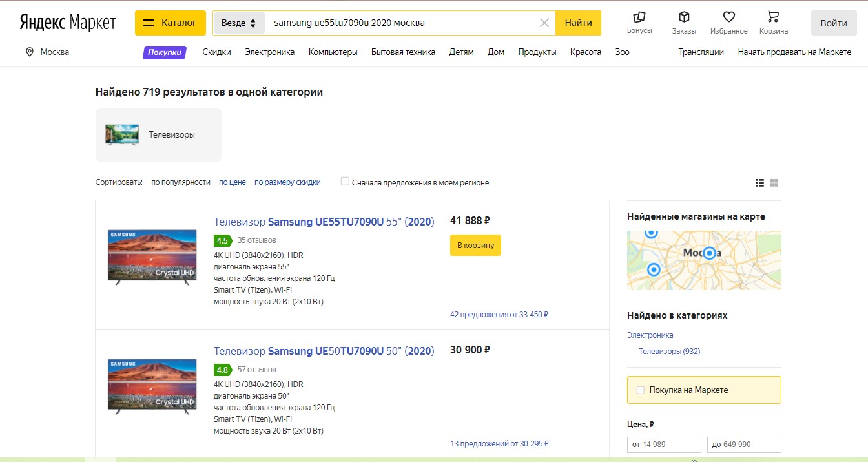The image size is (868, 462).
Task: Click the 30 900 ₽ price
Action: (x=470, y=350)
